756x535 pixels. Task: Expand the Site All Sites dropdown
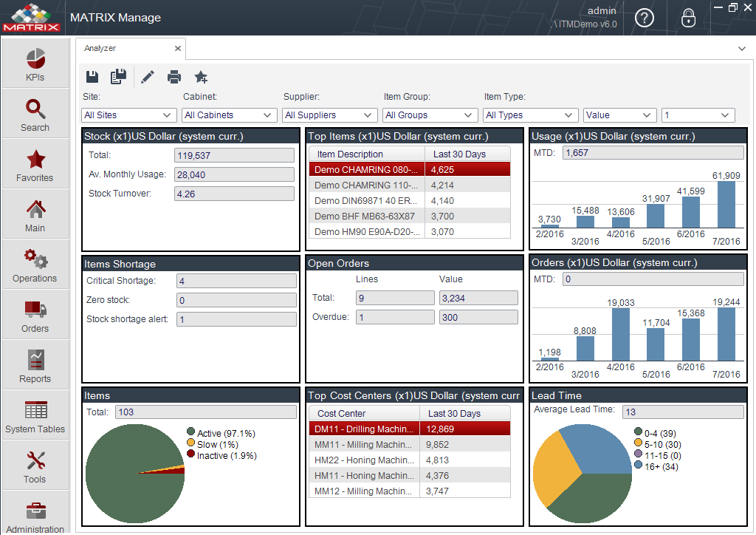(127, 115)
